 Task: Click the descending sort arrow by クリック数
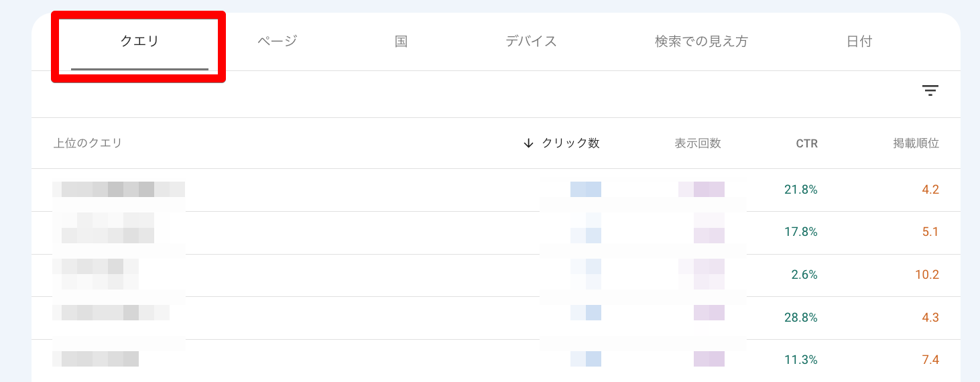point(528,143)
